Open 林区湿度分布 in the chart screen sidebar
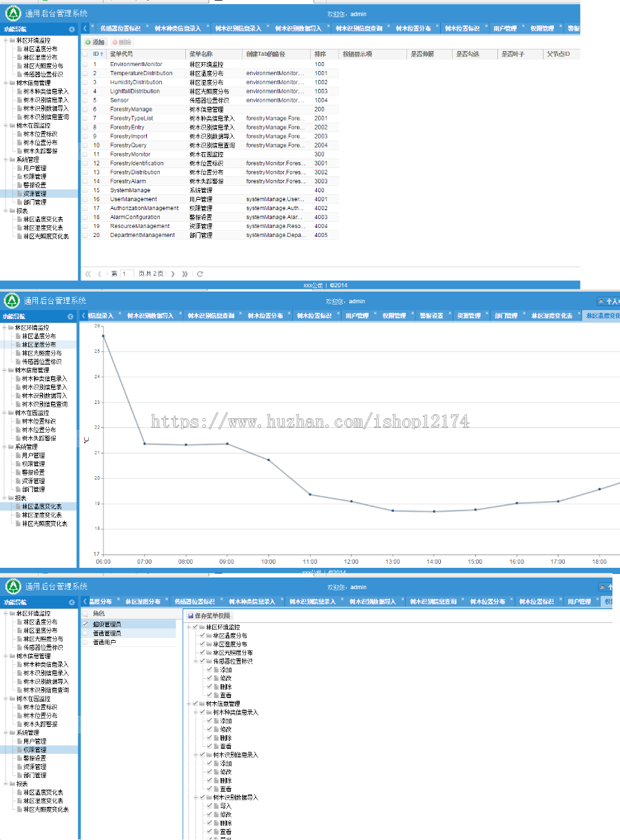 click(x=40, y=345)
